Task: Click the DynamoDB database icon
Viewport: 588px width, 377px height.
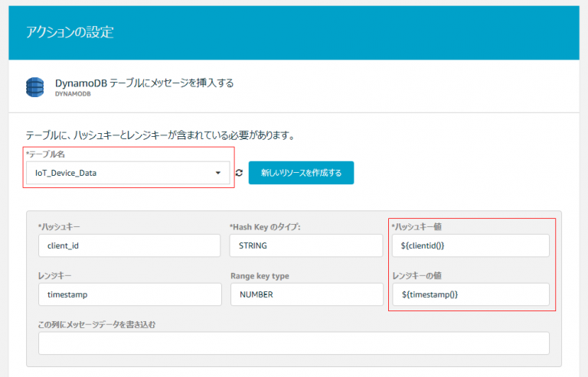Action: point(35,87)
